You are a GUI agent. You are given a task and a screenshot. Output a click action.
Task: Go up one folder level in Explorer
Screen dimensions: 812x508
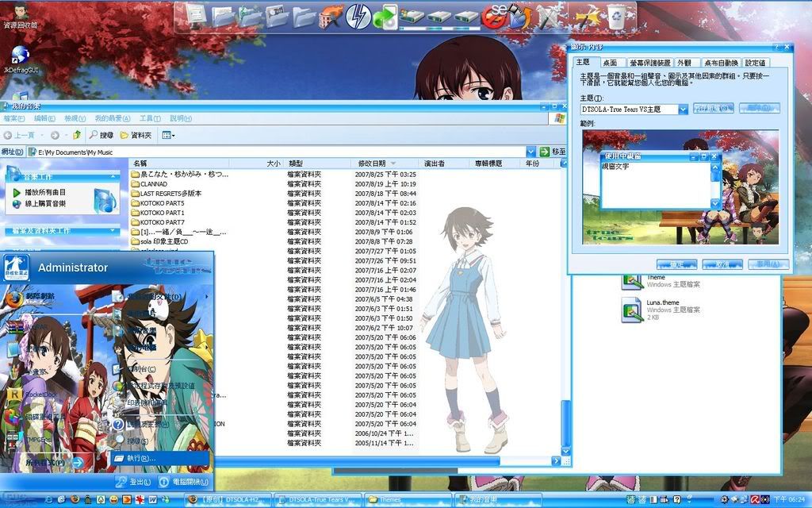tap(77, 135)
